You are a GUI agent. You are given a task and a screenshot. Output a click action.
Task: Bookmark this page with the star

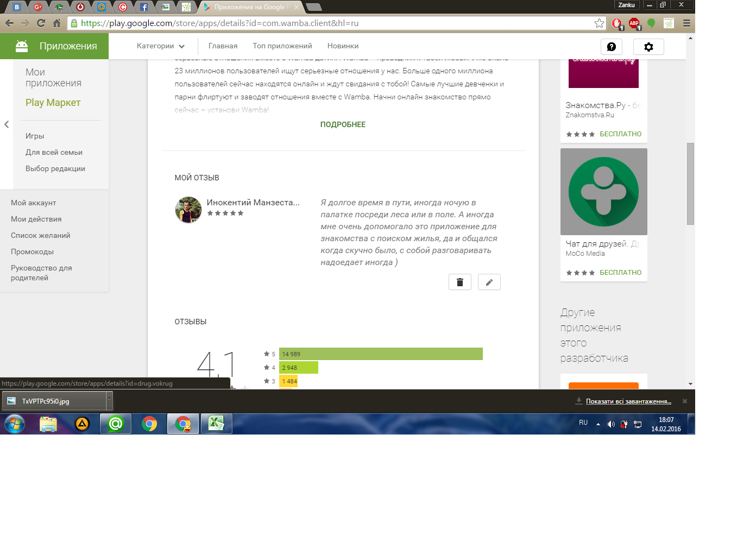599,23
